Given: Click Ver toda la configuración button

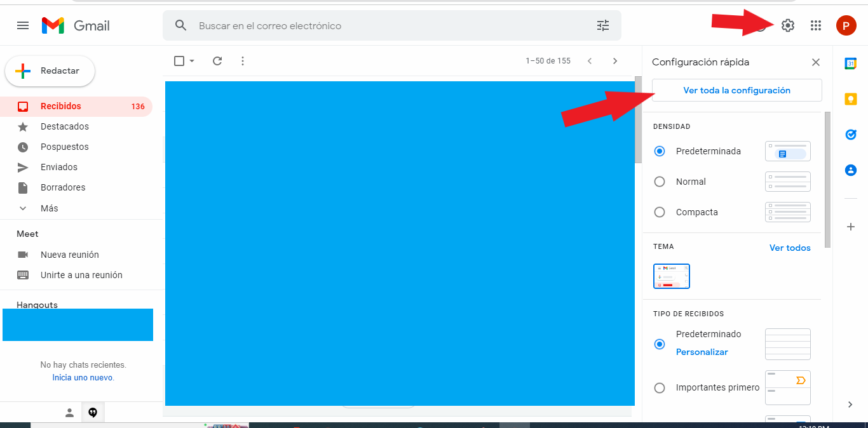Looking at the screenshot, I should point(737,90).
